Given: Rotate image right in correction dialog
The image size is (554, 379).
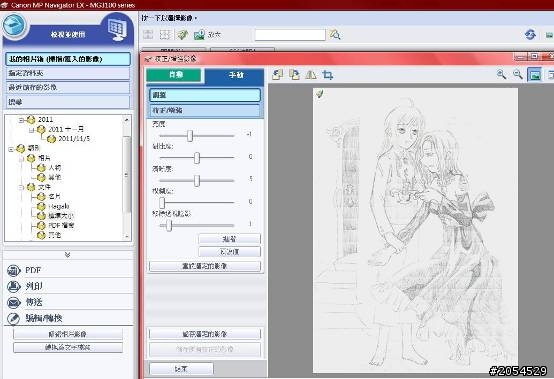Looking at the screenshot, I should (294, 75).
